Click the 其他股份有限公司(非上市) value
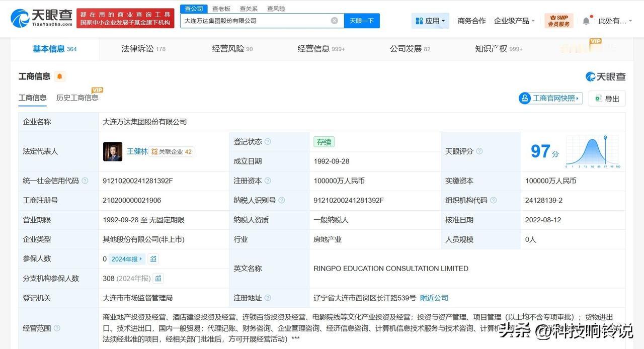Image resolution: width=644 pixels, height=349 pixels. (143, 239)
